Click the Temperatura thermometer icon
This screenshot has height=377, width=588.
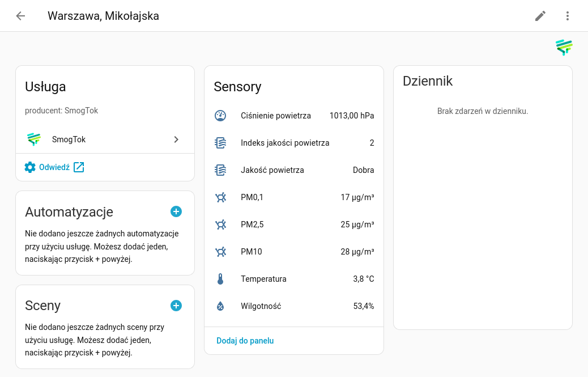(x=220, y=279)
